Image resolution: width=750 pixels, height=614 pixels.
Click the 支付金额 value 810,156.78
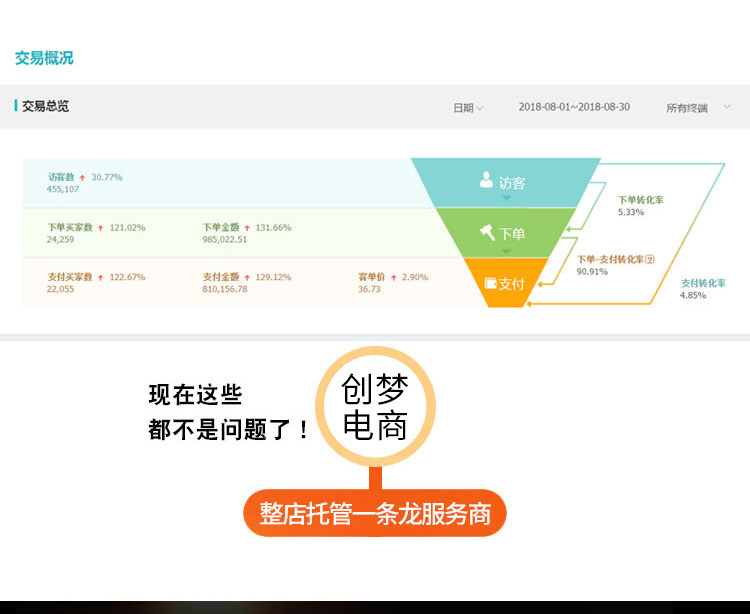coord(224,289)
